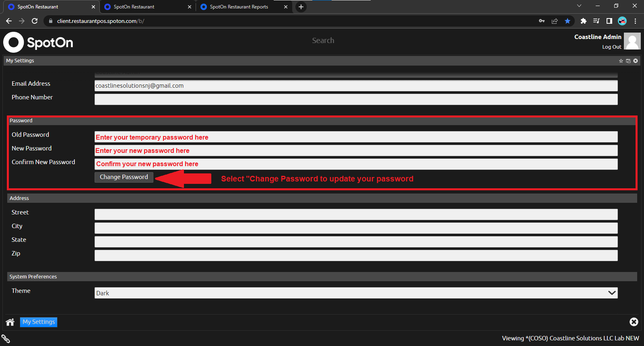The width and height of the screenshot is (644, 346).
Task: Close the first SpotOn Restaurant tab
Action: [93, 7]
